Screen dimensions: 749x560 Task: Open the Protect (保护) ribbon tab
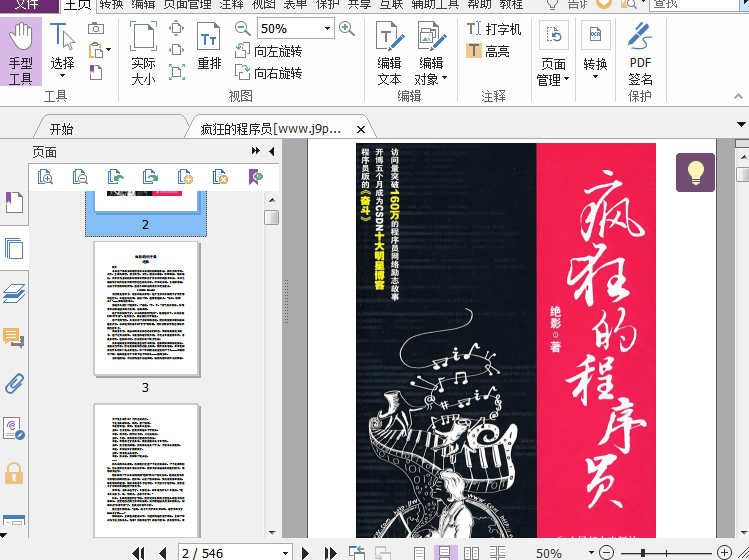[x=327, y=5]
